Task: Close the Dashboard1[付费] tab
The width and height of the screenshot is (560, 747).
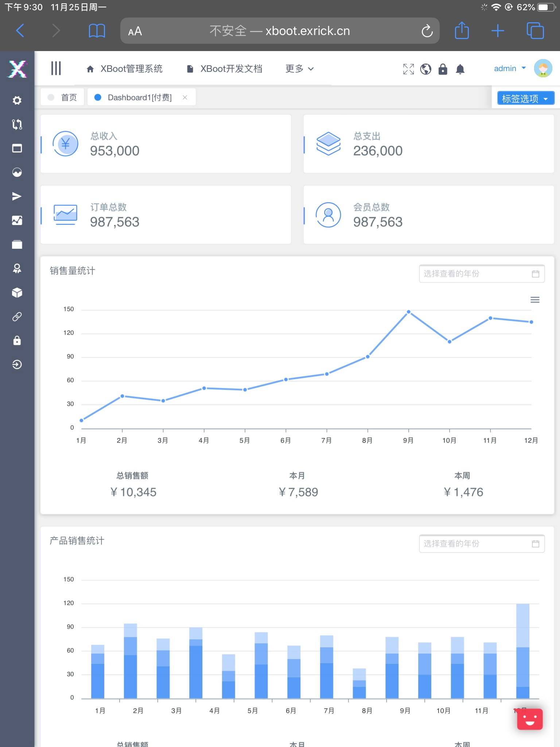Action: pyautogui.click(x=185, y=97)
